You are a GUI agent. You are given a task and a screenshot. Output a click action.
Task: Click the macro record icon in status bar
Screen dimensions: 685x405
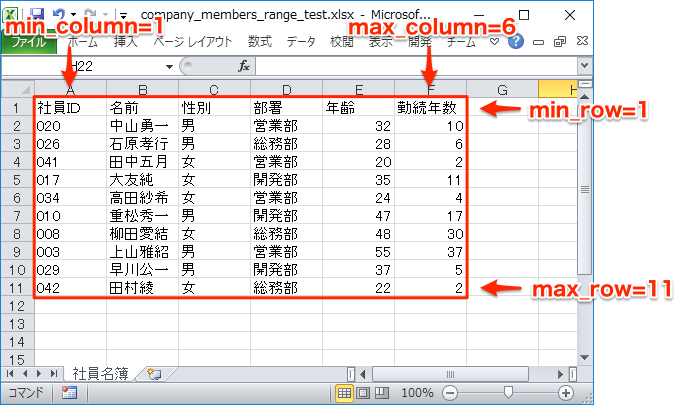(x=69, y=393)
